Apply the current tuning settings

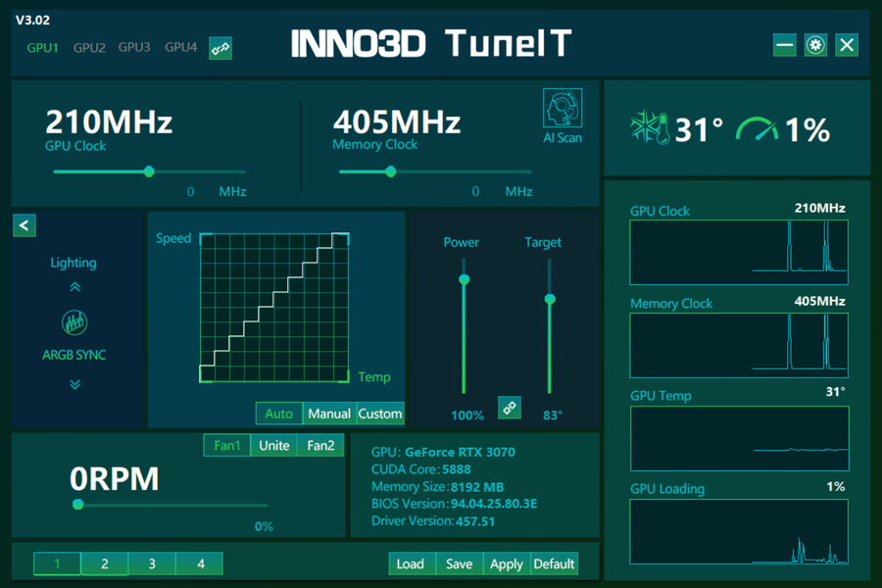pyautogui.click(x=507, y=563)
